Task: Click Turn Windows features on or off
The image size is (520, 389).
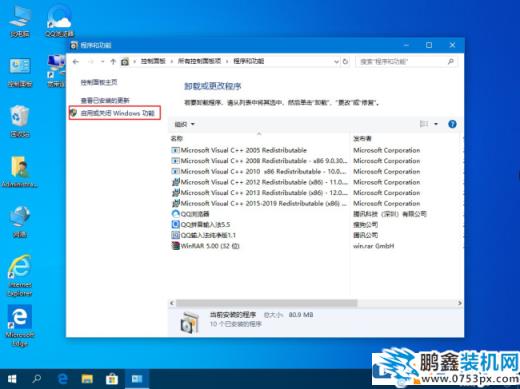Action: 118,113
